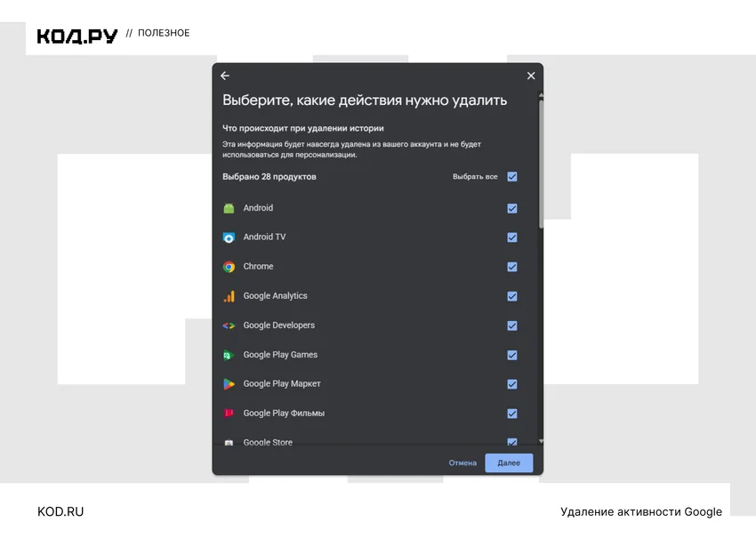756x538 pixels.
Task: Uncheck the Android TV checkbox
Action: (512, 237)
